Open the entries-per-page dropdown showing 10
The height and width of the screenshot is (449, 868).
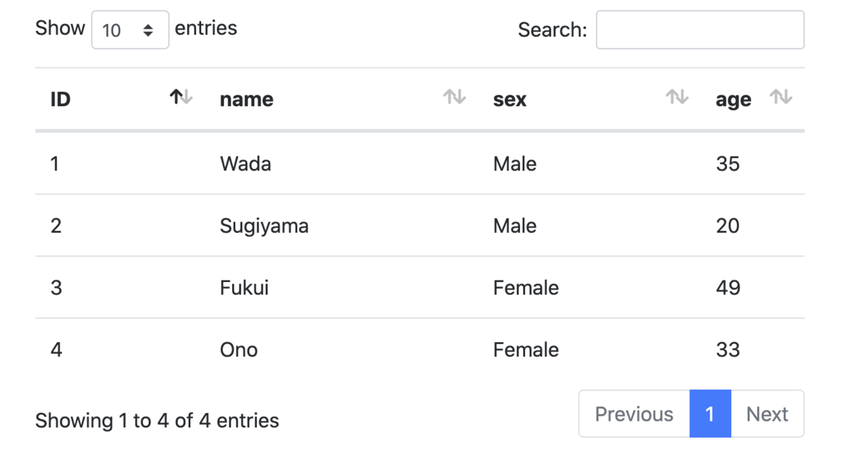(x=130, y=30)
